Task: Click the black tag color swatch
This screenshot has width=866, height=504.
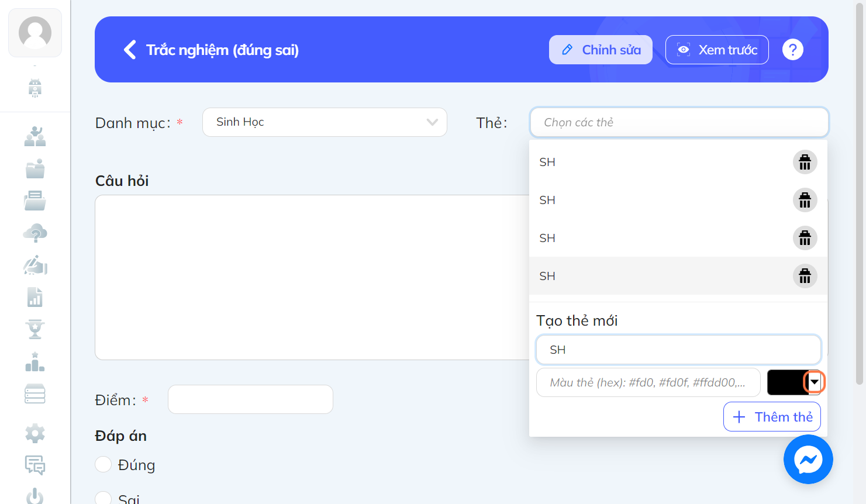Action: coord(787,382)
